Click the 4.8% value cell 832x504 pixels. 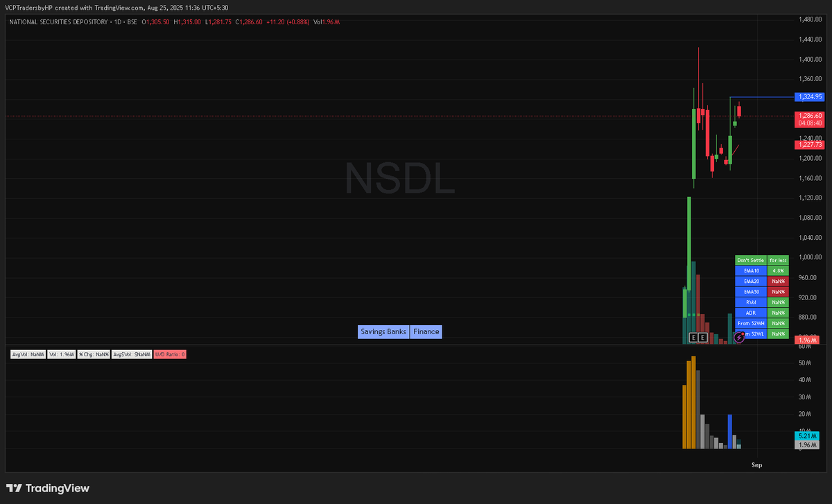coord(778,270)
